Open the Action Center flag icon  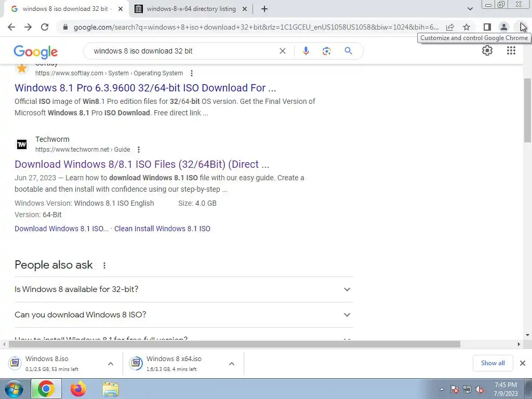455,390
